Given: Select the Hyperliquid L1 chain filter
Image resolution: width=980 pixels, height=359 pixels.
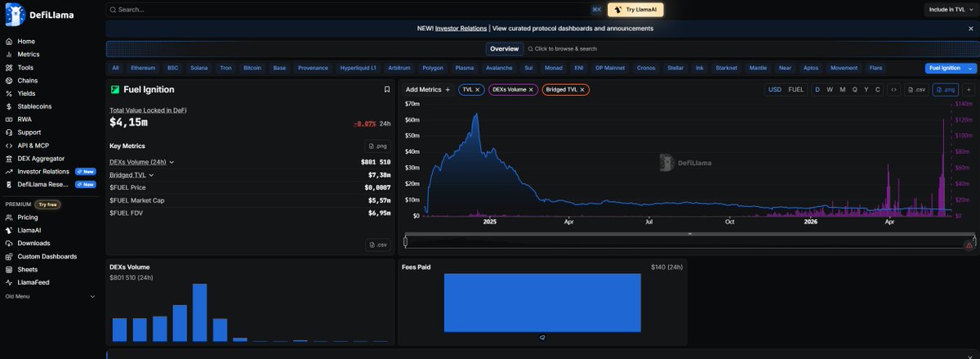Looking at the screenshot, I should coord(358,68).
